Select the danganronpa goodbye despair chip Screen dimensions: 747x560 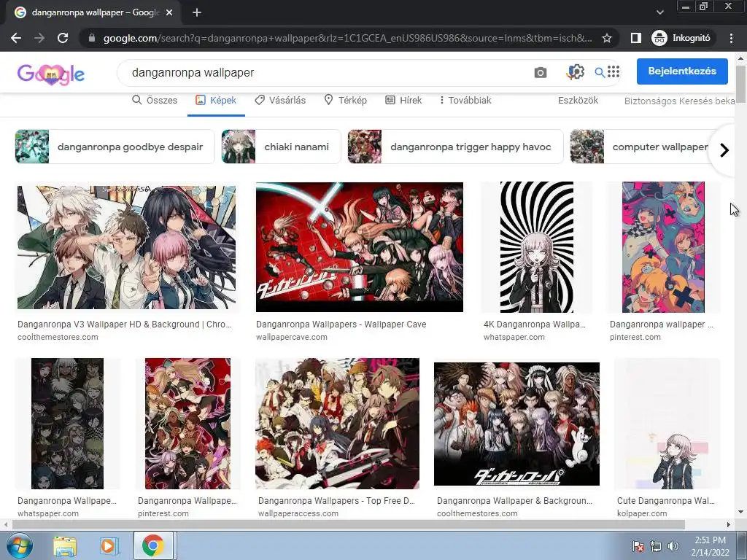[x=115, y=147]
